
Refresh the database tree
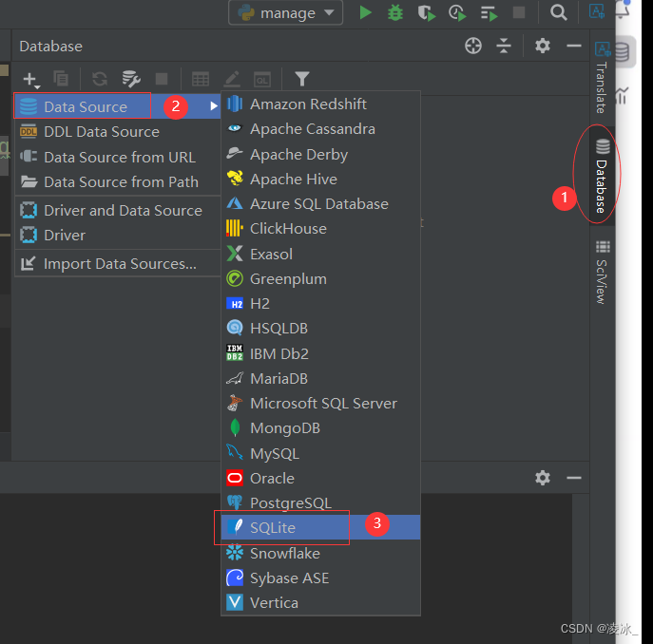(x=100, y=79)
